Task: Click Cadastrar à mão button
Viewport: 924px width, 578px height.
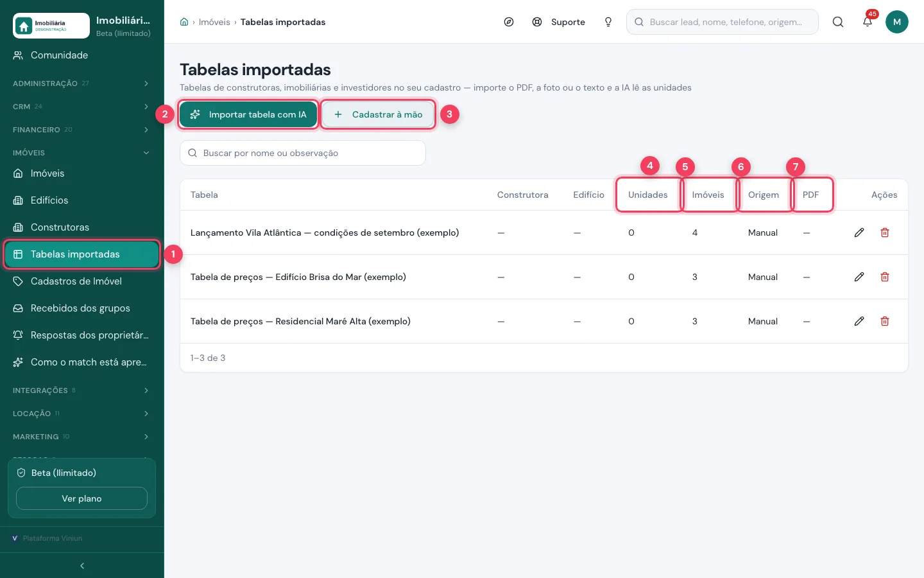Action: coord(378,114)
